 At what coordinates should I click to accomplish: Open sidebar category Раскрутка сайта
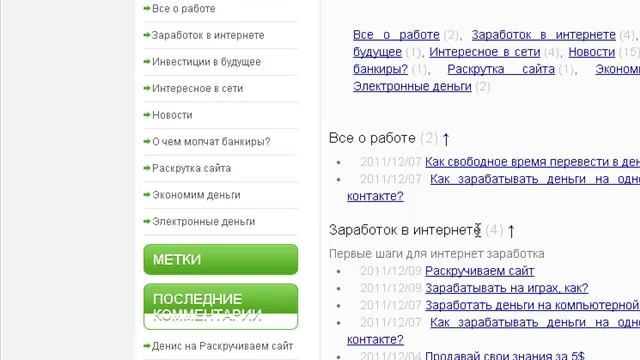[191, 168]
